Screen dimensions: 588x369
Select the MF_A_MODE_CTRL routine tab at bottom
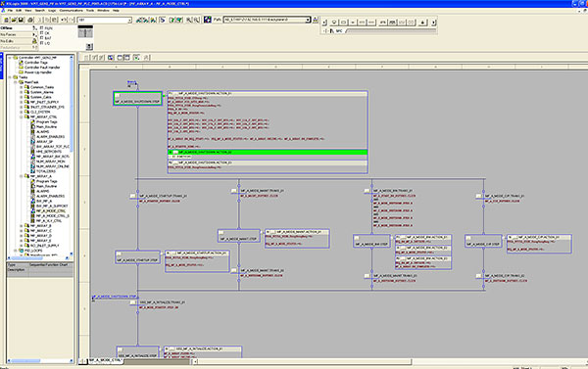(x=106, y=360)
